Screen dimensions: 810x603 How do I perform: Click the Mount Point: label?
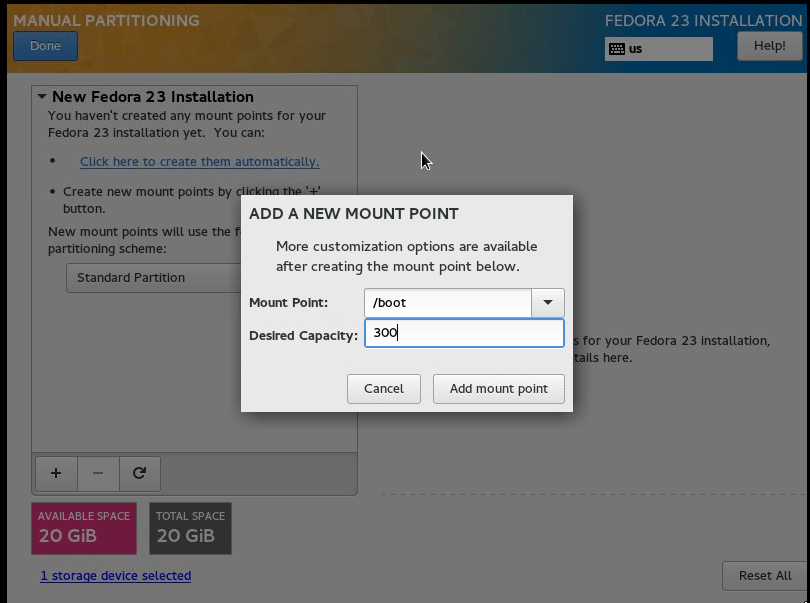pyautogui.click(x=289, y=302)
